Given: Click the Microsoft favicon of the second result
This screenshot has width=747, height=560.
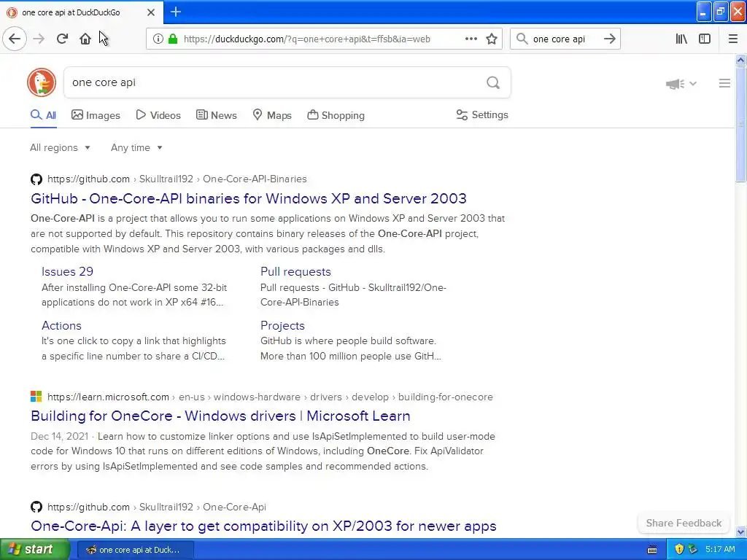Looking at the screenshot, I should [x=36, y=397].
